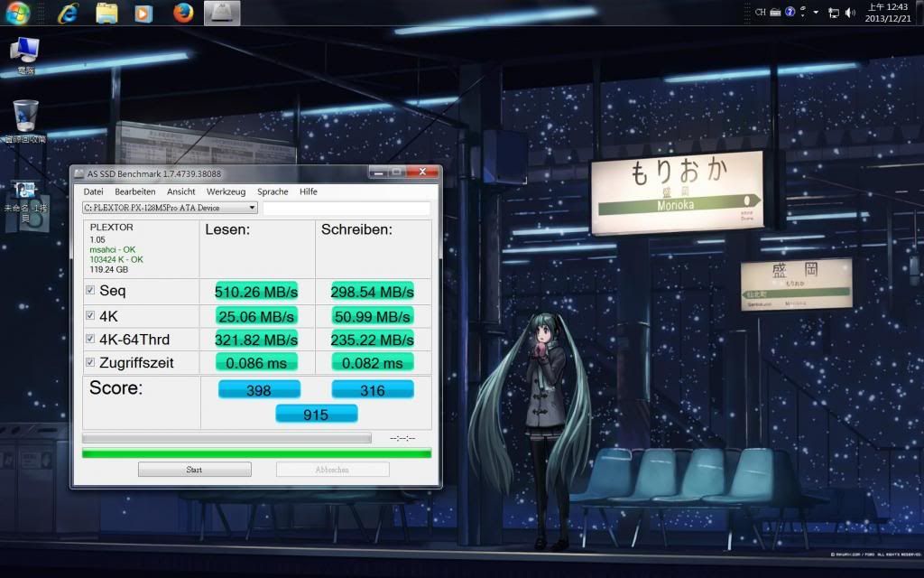
Task: Click the blue help icon in the language bar
Action: tap(790, 12)
